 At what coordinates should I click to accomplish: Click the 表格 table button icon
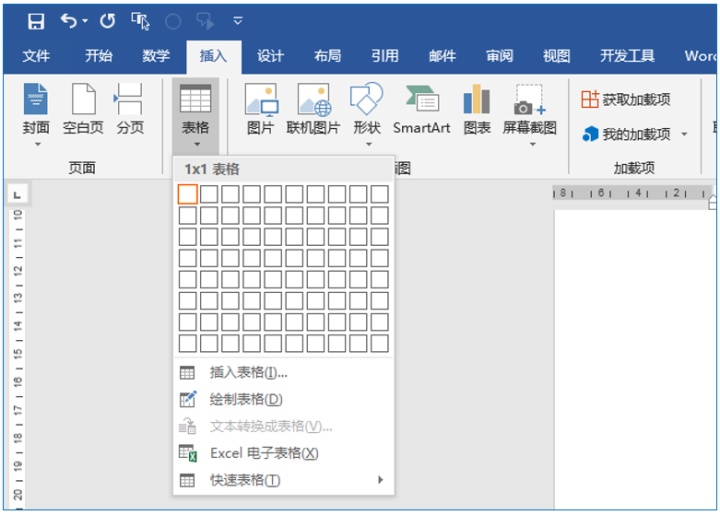(196, 98)
